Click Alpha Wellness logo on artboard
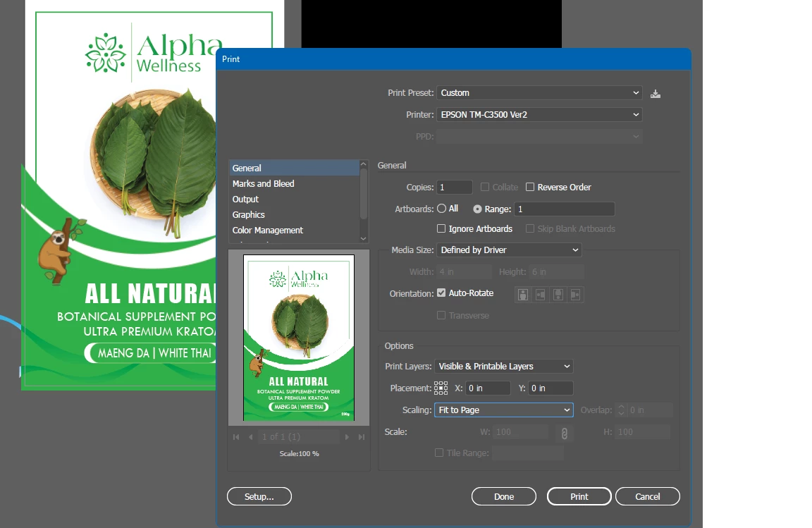Screen dimensions: 812x528 coord(154,53)
